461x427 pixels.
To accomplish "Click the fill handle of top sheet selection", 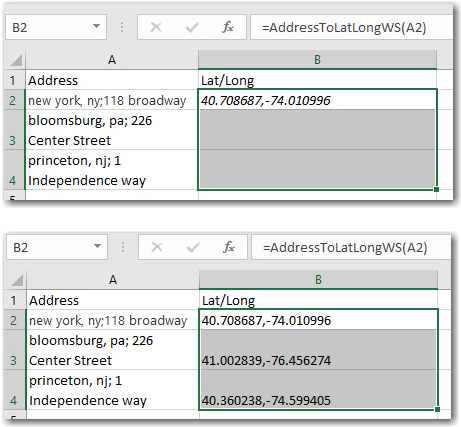I will click(436, 189).
